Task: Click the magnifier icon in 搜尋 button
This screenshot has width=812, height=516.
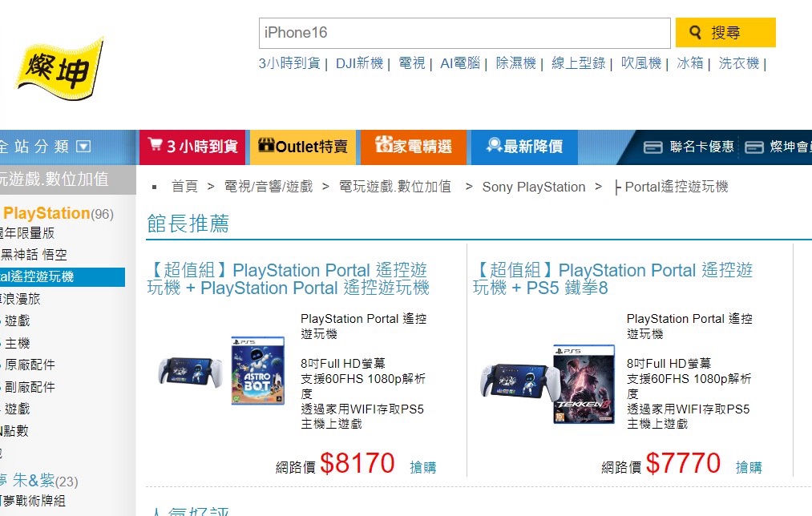Action: pos(695,32)
